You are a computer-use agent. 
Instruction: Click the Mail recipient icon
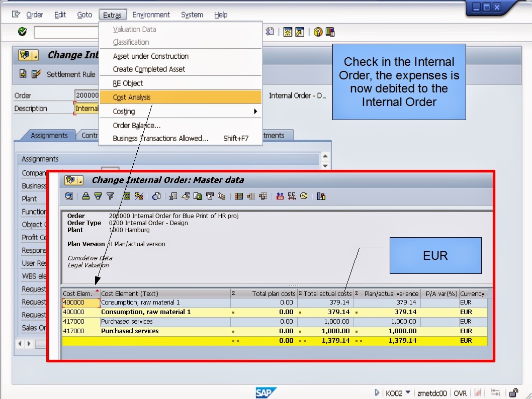(210, 196)
